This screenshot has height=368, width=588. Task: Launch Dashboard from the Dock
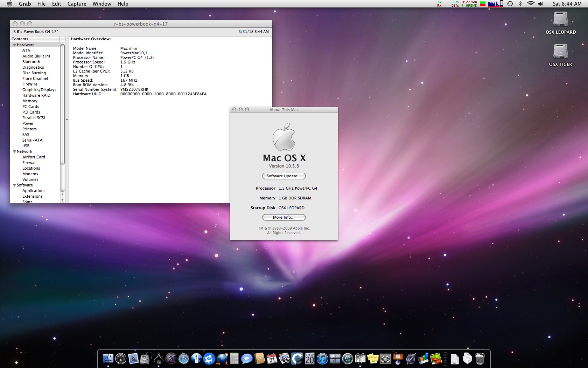121,359
